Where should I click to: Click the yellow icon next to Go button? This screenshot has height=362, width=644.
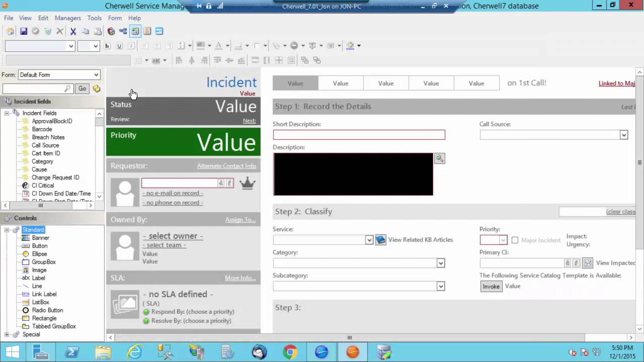[97, 88]
